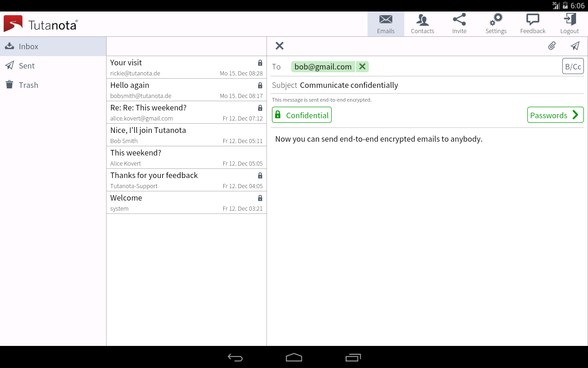Open the Sent folder
Viewport: 588px width, 368px height.
(x=27, y=66)
